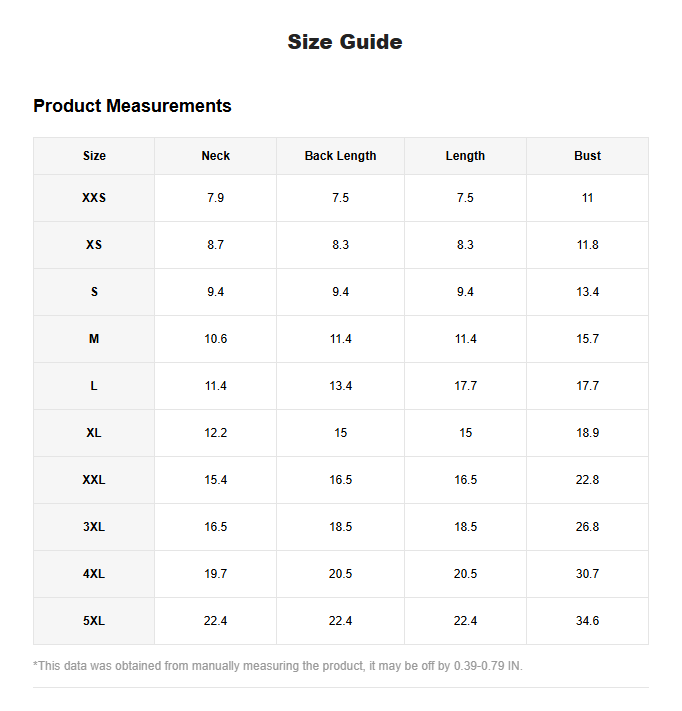The width and height of the screenshot is (682, 711).
Task: Click the XXS size row label
Action: coord(94,198)
